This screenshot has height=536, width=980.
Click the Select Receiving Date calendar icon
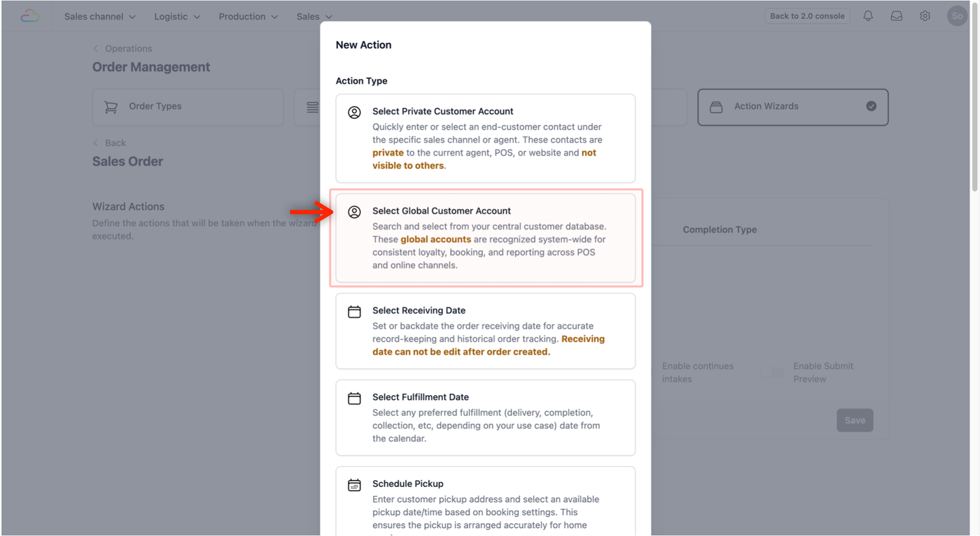click(x=354, y=312)
